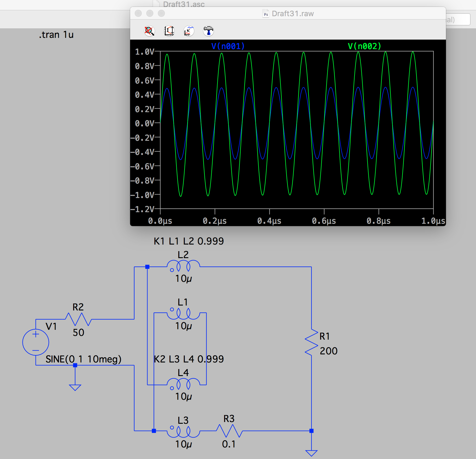Screen dimensions: 476x459
Task: Click the blue V(n001) trace label
Action: [x=228, y=46]
